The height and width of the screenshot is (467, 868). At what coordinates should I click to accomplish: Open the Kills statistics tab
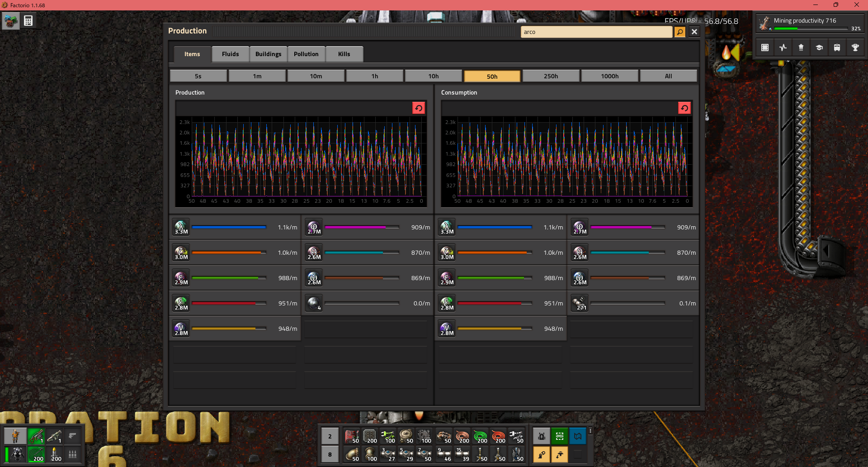[344, 54]
